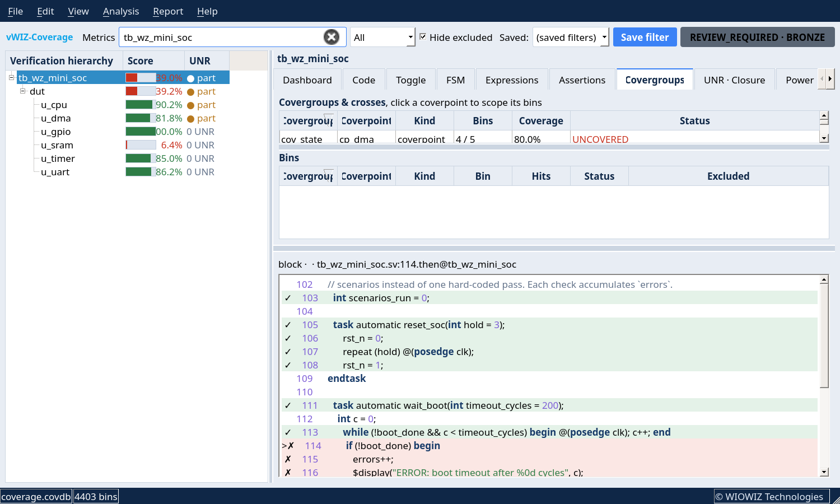Click the coverage.covdb status bar entry

pyautogui.click(x=36, y=497)
